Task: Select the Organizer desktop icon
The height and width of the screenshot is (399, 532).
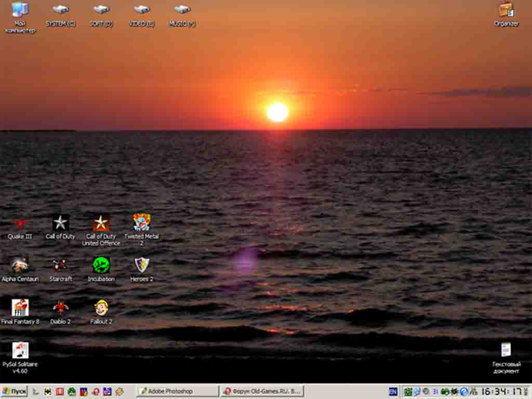Action: (x=506, y=10)
